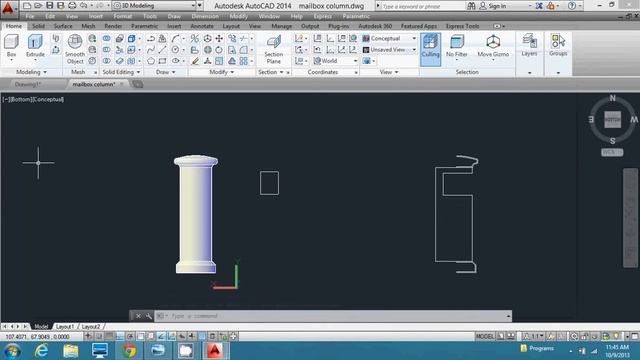Click the Box modeling tool
Image resolution: width=640 pixels, height=360 pixels.
click(x=11, y=46)
